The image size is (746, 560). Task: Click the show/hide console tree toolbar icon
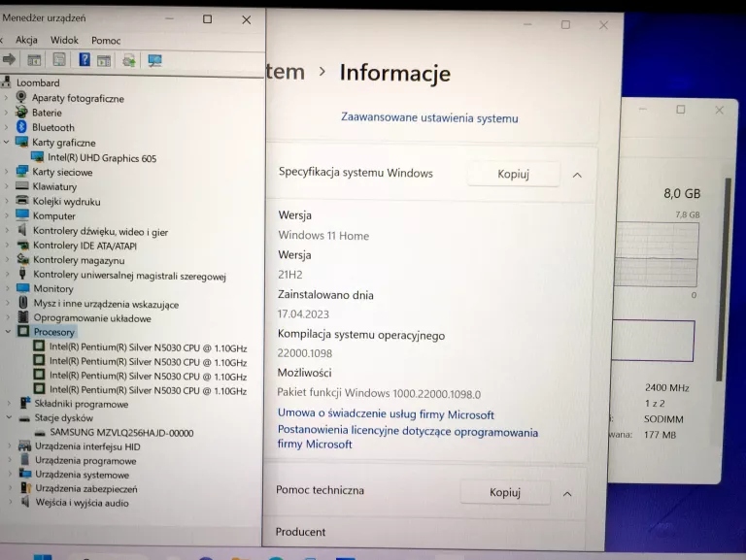[x=34, y=60]
